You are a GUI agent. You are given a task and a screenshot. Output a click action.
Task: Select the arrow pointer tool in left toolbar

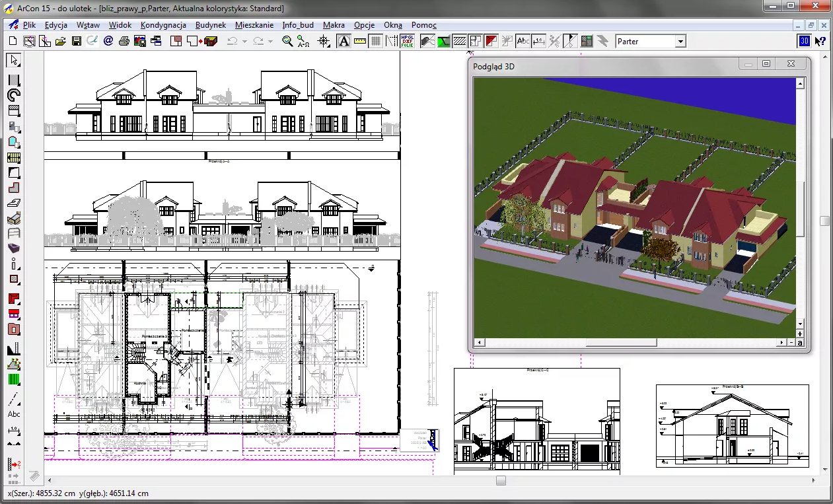pos(14,61)
